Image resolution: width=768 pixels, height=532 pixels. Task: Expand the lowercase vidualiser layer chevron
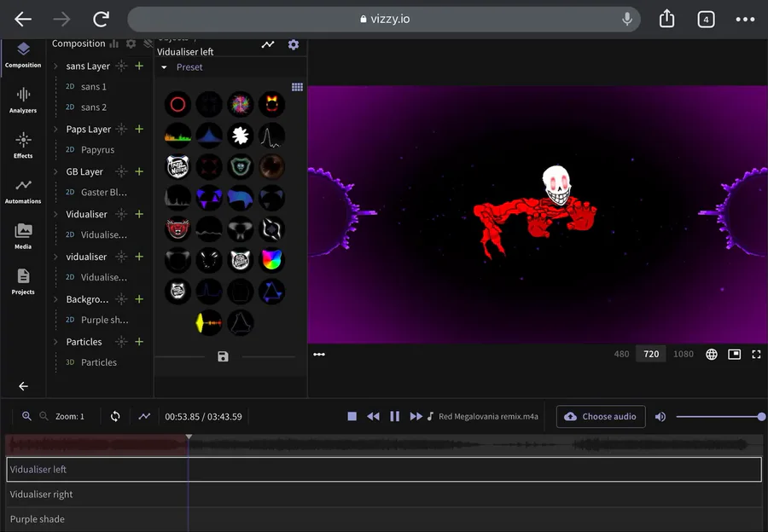coord(55,257)
